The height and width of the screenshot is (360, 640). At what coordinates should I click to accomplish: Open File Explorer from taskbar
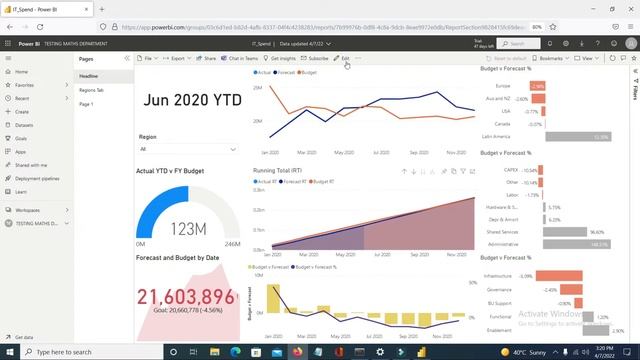[214, 352]
